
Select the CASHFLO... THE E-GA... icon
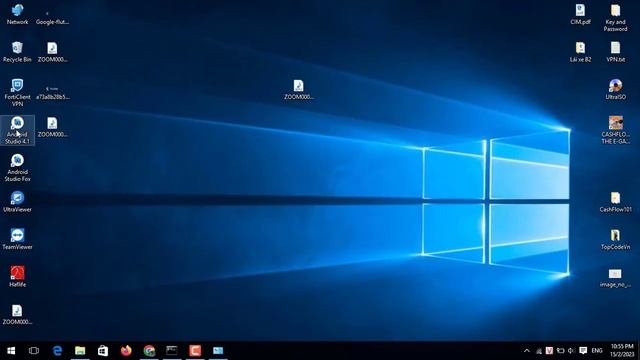615,130
